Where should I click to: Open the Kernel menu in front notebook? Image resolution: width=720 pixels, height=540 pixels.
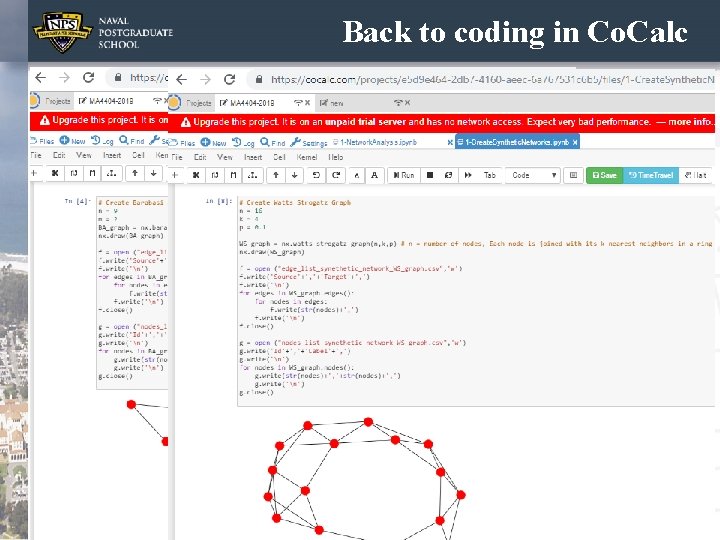coord(307,157)
